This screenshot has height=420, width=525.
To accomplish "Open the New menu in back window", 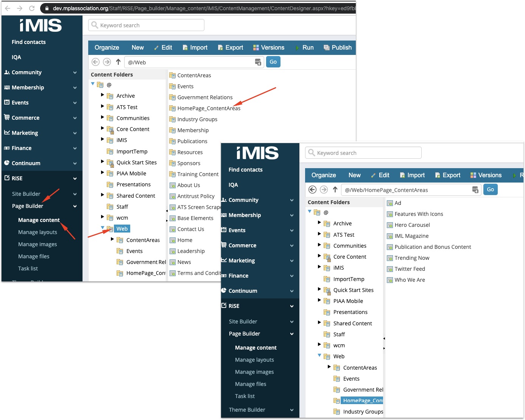I will point(138,47).
